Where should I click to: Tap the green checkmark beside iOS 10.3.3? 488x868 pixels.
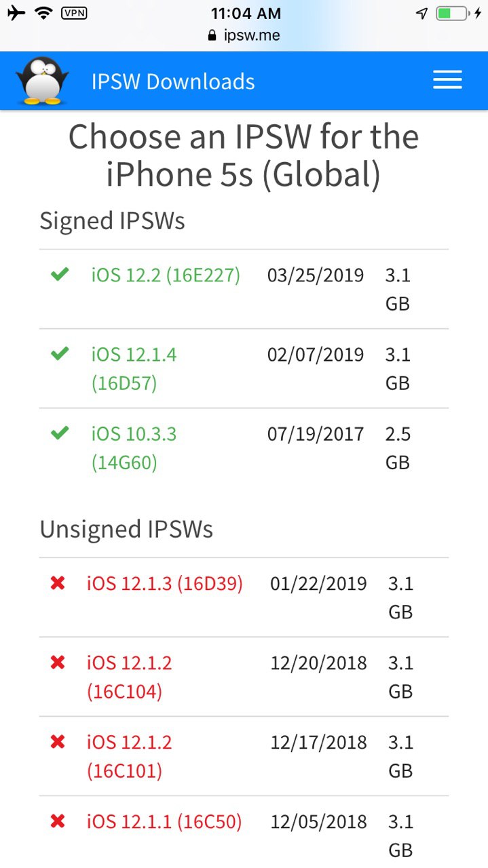pos(60,433)
